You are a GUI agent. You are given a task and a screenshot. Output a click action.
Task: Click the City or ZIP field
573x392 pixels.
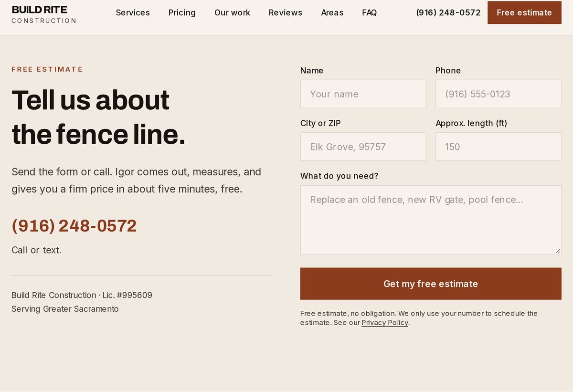click(x=363, y=147)
